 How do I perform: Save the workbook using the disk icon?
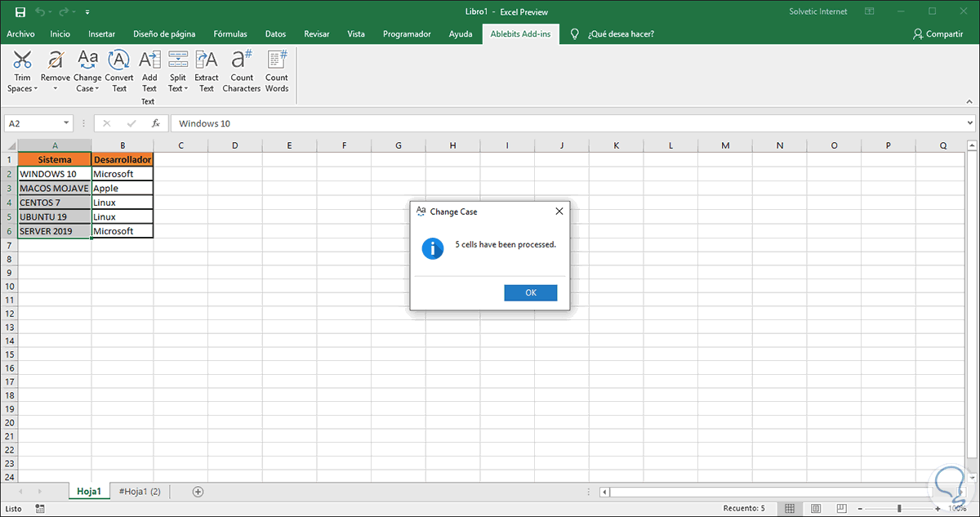point(20,12)
